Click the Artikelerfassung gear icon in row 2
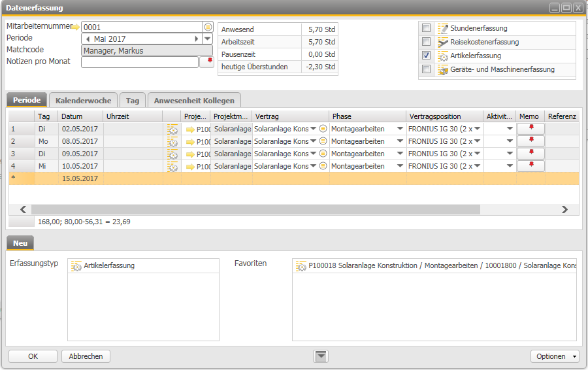This screenshot has height=370, width=588. coord(172,142)
